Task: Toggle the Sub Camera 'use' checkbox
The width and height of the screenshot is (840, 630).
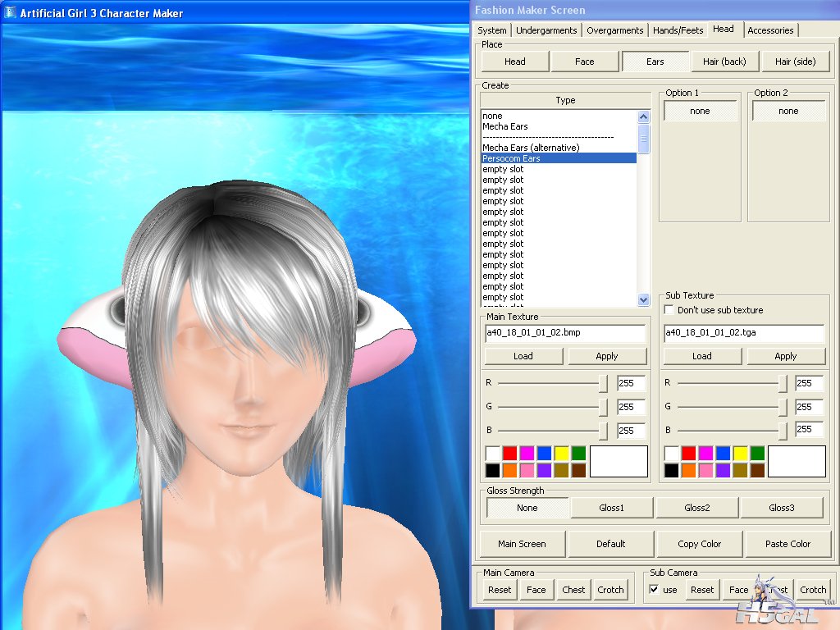Action: pyautogui.click(x=654, y=589)
